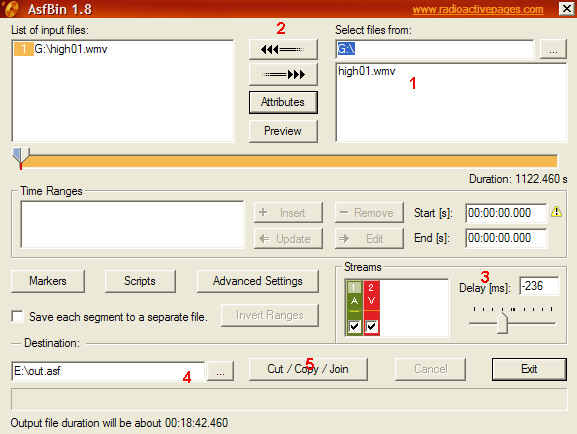The width and height of the screenshot is (577, 434).
Task: Click the left triple-arrow add-file button
Action: tap(283, 49)
